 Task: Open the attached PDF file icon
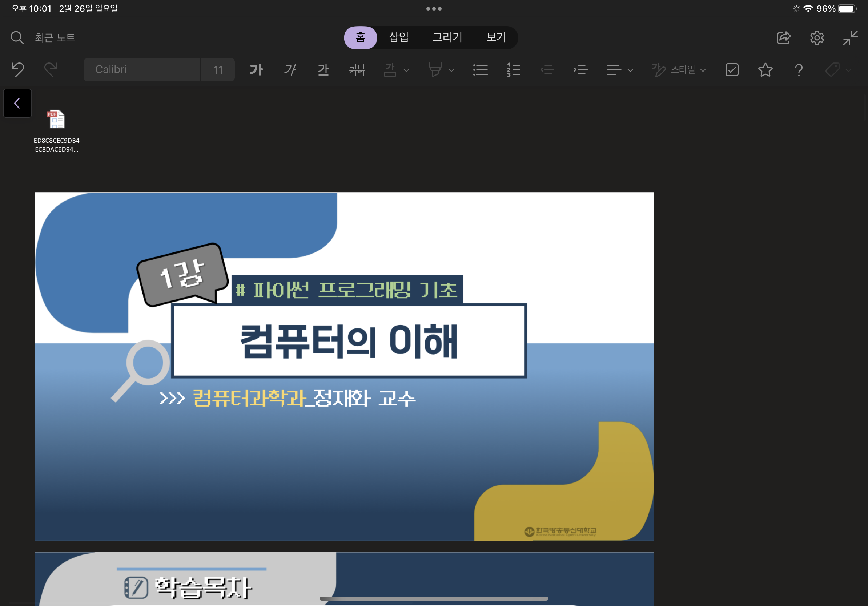coord(56,120)
